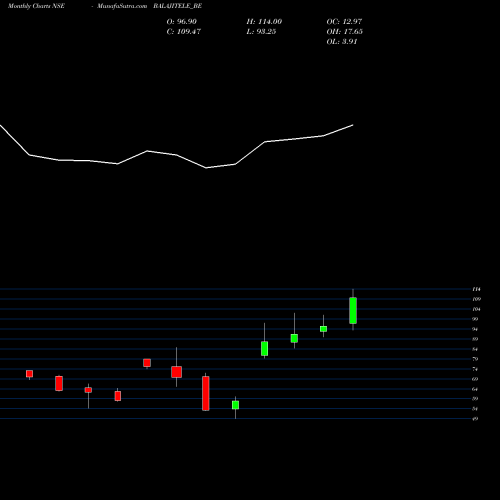Click the 104 price axis label
Screen dimensions: 500x500
(x=476, y=309)
